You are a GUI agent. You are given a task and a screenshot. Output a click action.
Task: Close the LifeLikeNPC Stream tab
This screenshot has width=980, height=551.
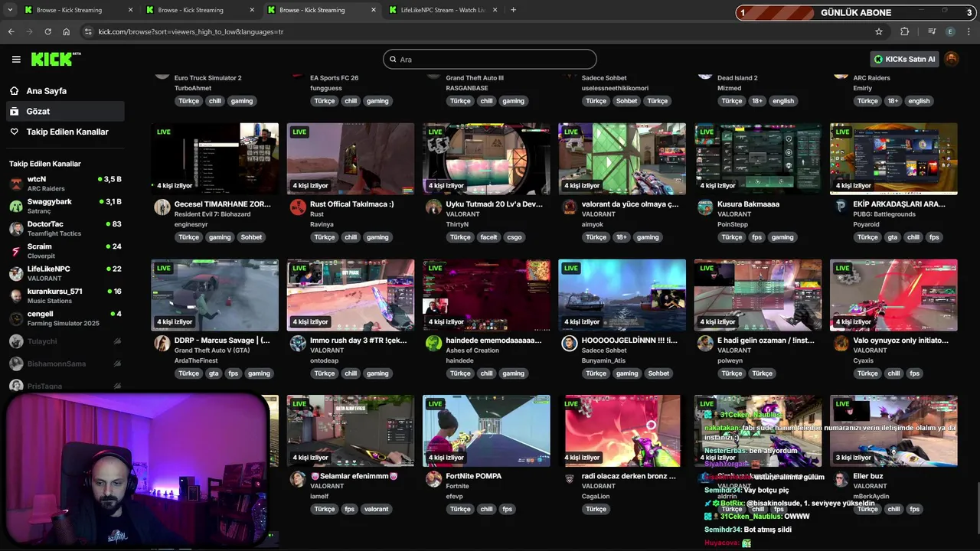tap(495, 10)
